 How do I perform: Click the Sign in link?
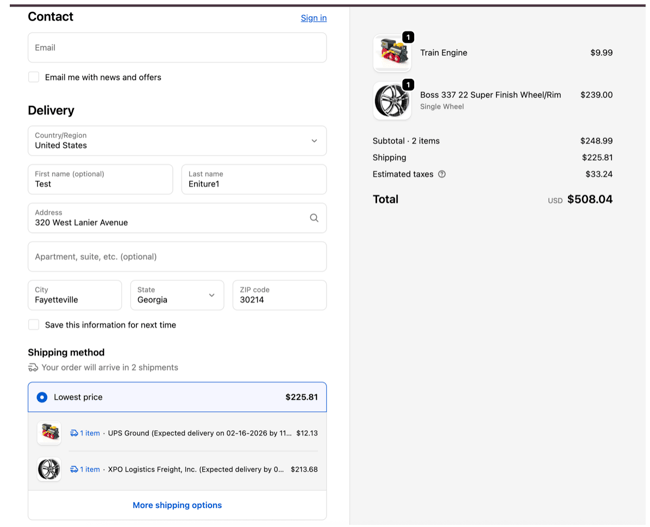[313, 18]
